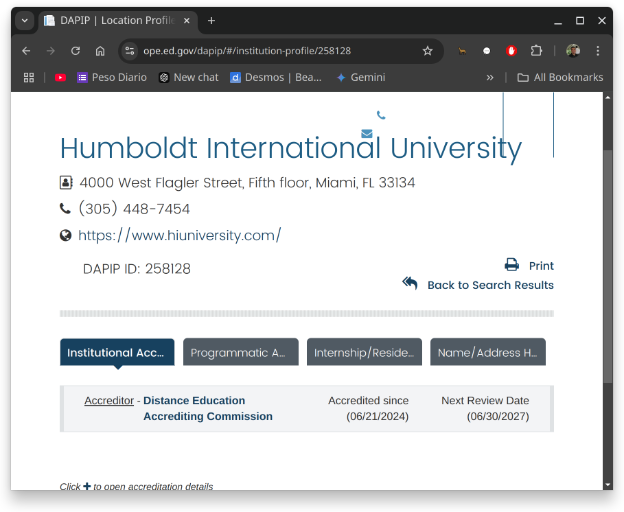Click the phone icon beside (305) 448-7454
The image size is (624, 512).
point(65,208)
